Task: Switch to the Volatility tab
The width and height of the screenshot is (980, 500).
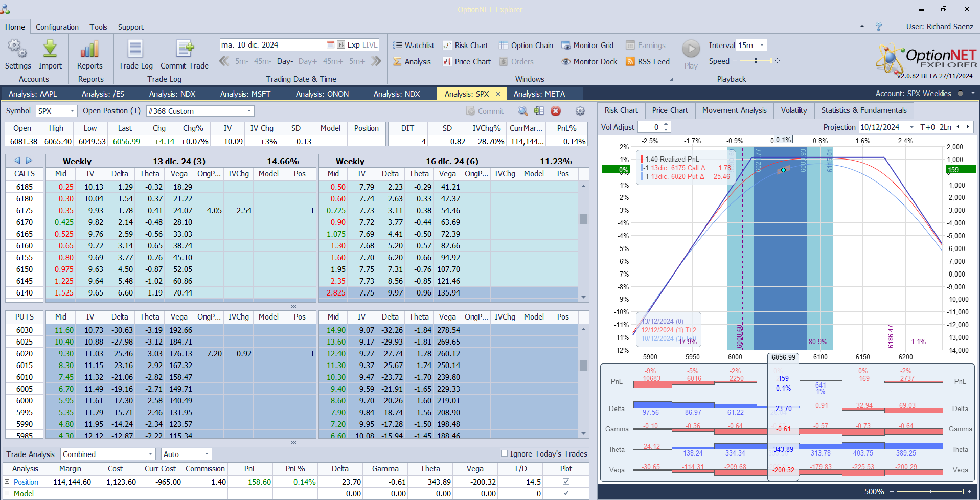Action: [794, 110]
